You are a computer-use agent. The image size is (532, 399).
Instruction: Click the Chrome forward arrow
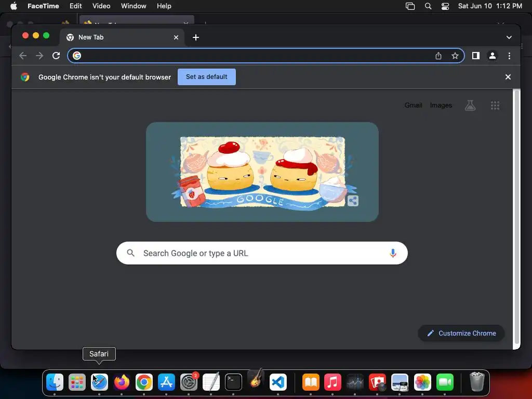pyautogui.click(x=39, y=56)
